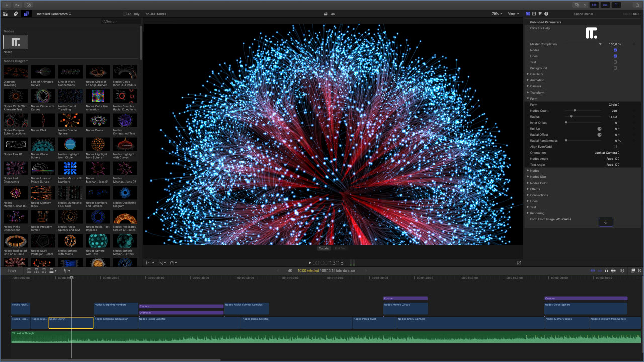The width and height of the screenshot is (644, 362).
Task: Adjust the Nodes Count slider
Action: click(x=574, y=111)
